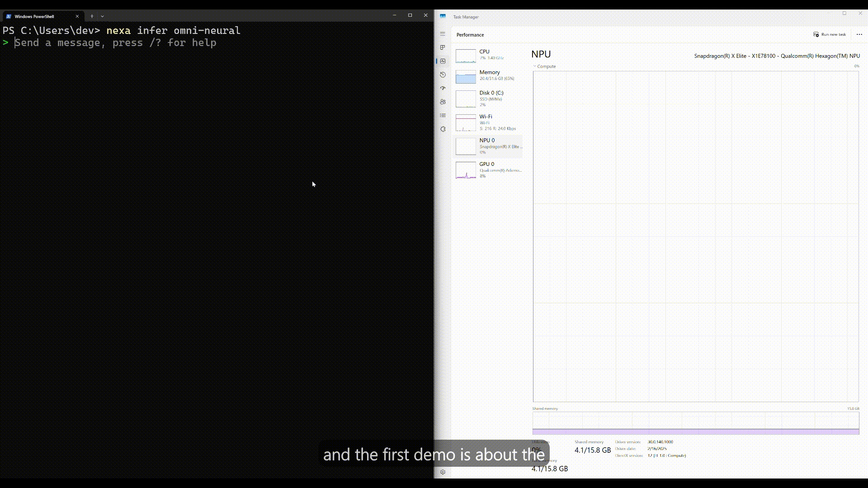The height and width of the screenshot is (488, 868).
Task: Select the Wi-Fi performance item
Action: click(x=488, y=122)
